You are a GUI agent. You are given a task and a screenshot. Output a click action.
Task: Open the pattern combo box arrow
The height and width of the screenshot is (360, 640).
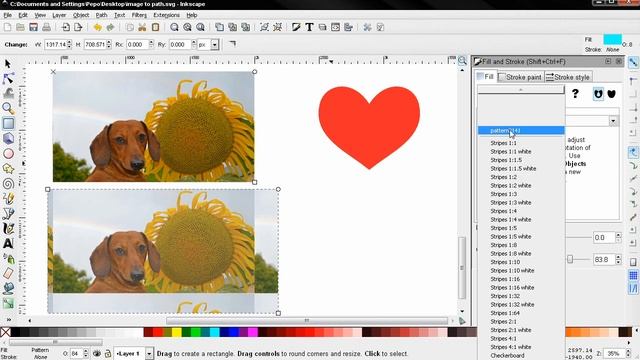pos(613,121)
